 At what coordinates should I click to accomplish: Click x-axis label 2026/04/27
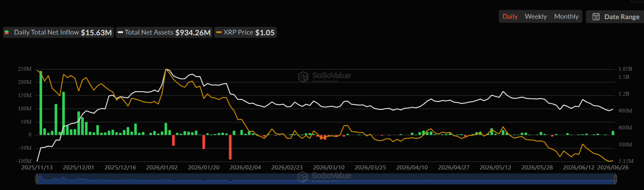pos(454,168)
